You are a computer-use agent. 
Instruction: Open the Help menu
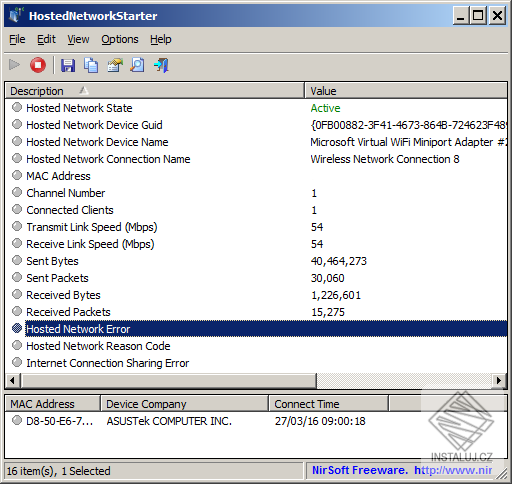click(161, 39)
